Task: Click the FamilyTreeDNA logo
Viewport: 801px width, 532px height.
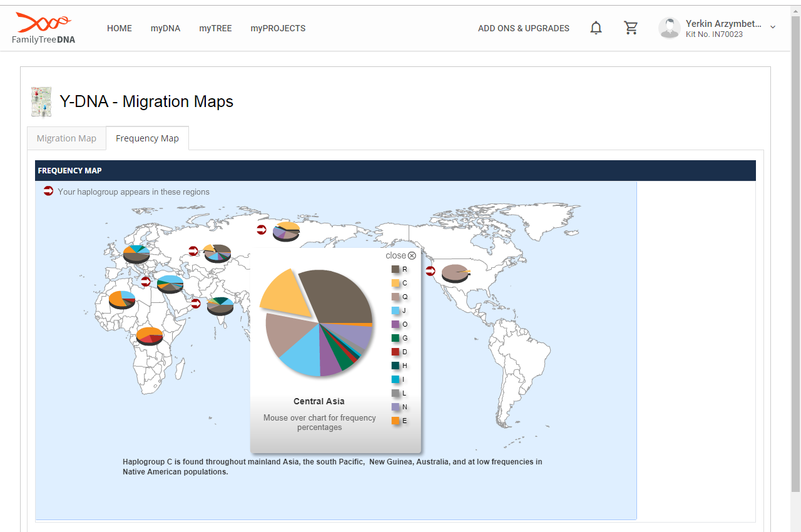Action: pos(44,28)
